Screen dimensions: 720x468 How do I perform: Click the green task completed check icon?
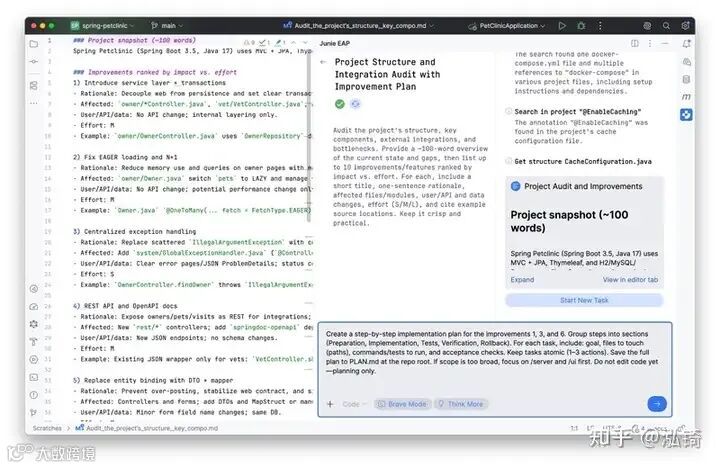(x=340, y=104)
